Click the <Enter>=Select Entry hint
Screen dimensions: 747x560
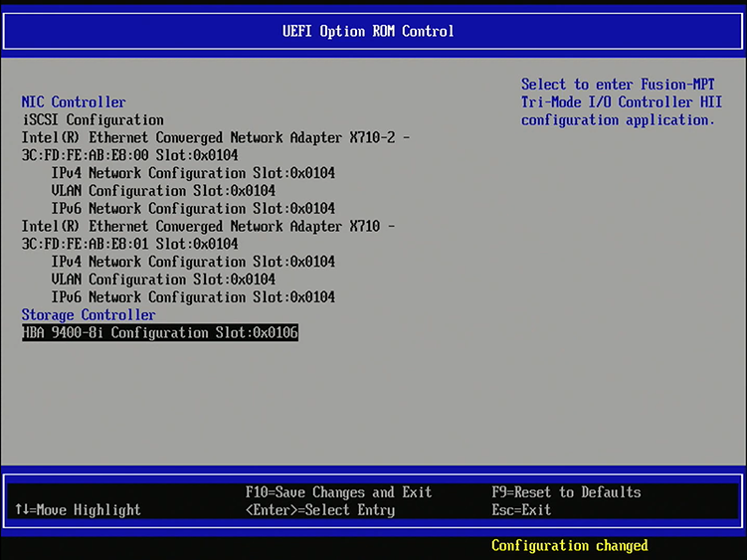(x=320, y=510)
